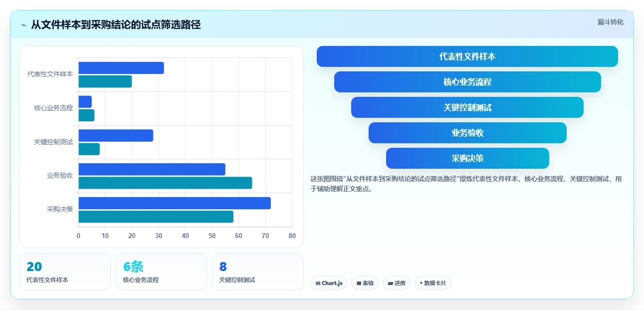
Task: Click the x-axis tick value 80
Action: click(292, 236)
